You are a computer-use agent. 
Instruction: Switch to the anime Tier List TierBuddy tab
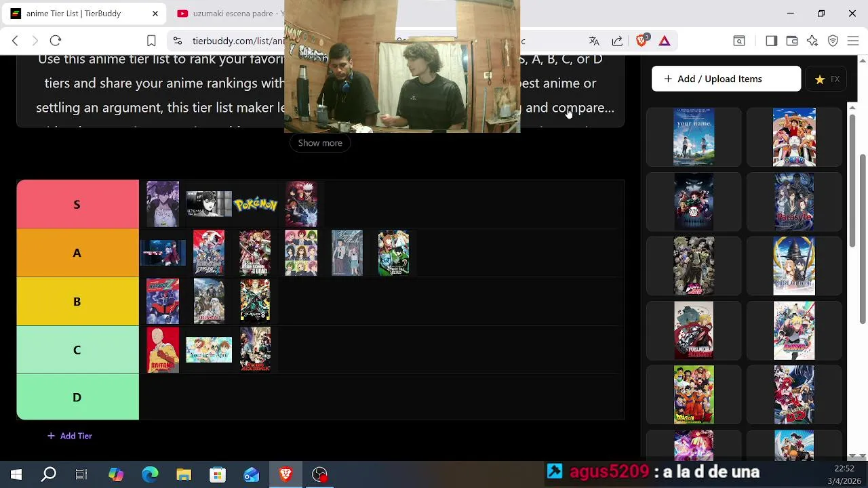pos(84,14)
